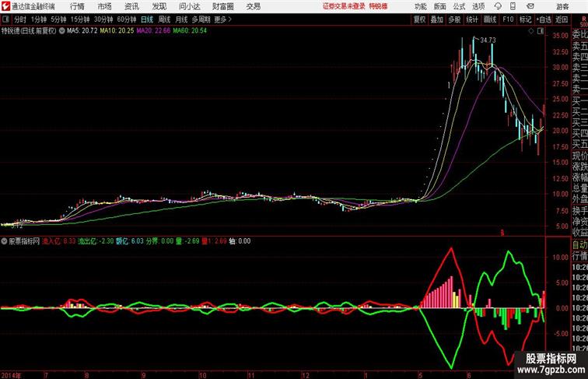Click the 复权 toolbar button
Image resolution: width=588 pixels, height=379 pixels.
pyautogui.click(x=419, y=19)
